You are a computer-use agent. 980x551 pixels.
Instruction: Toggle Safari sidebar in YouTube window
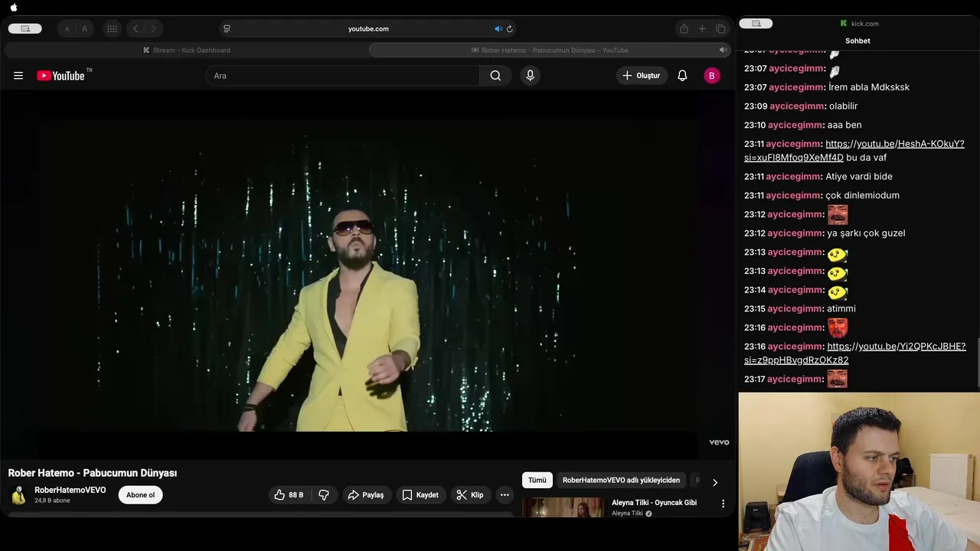25,28
